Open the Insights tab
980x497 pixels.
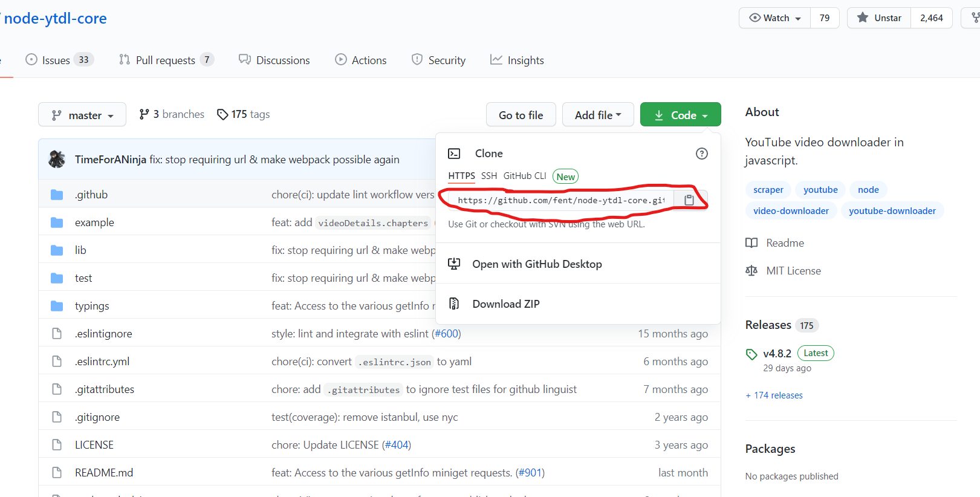517,60
